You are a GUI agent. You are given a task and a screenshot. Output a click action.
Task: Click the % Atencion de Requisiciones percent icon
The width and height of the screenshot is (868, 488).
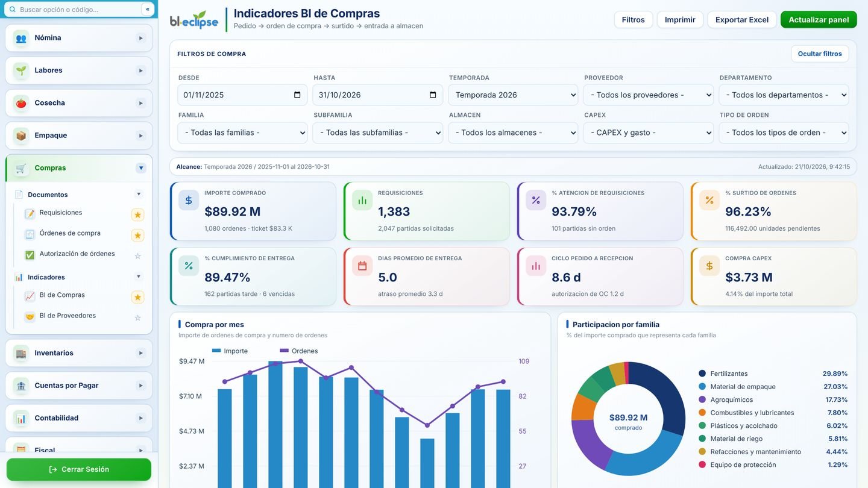(536, 200)
